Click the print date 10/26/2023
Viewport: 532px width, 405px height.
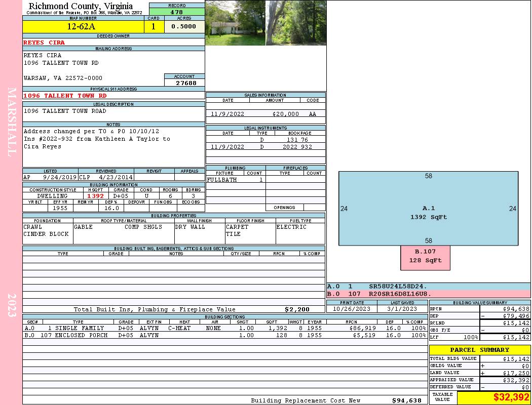[x=352, y=309]
